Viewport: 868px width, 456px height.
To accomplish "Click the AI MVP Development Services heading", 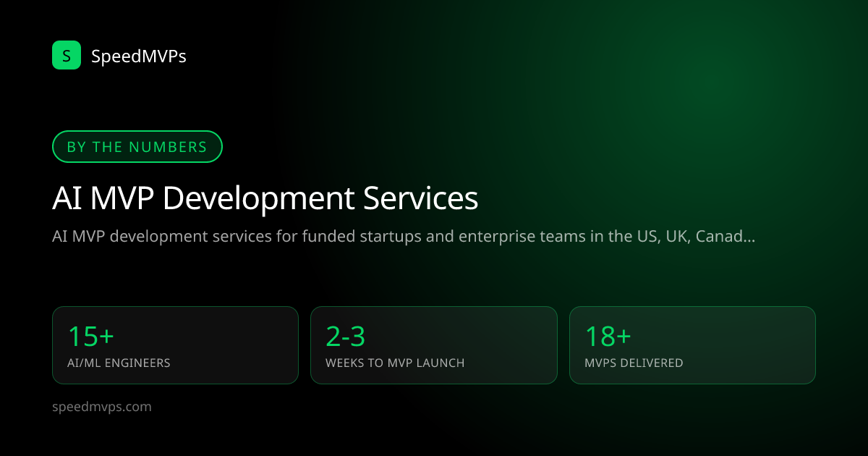I will 265,198.
